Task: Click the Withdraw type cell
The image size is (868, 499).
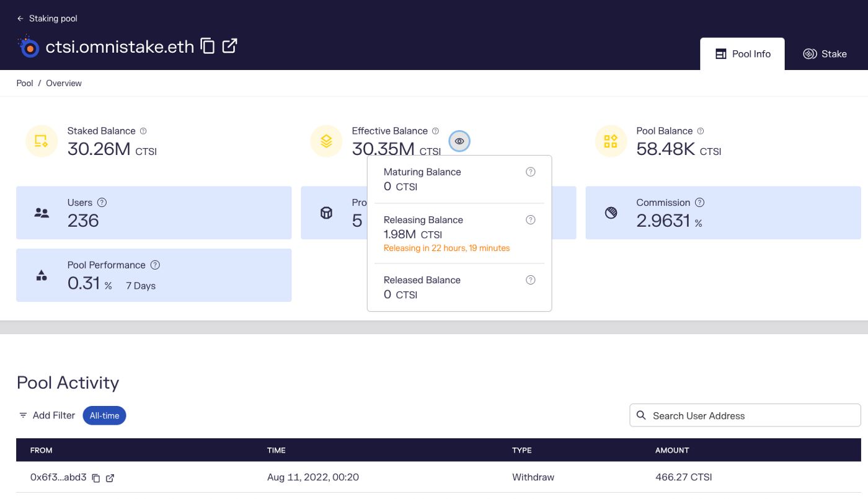Action: pyautogui.click(x=533, y=477)
